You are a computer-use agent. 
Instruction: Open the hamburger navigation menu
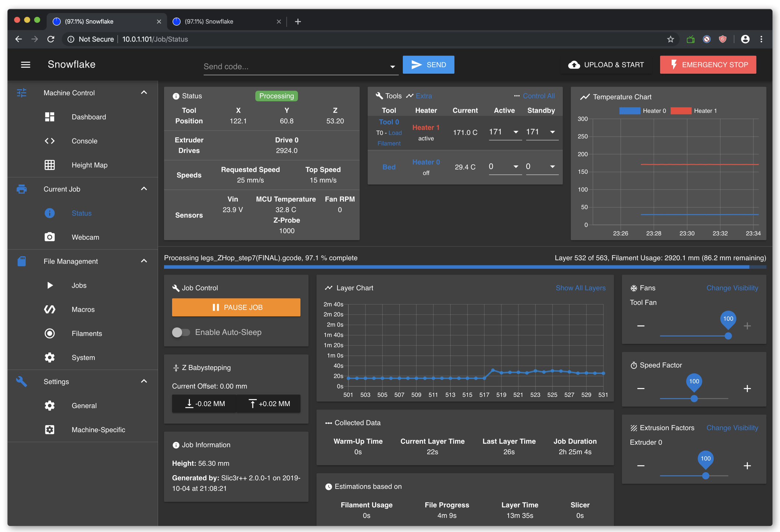25,65
